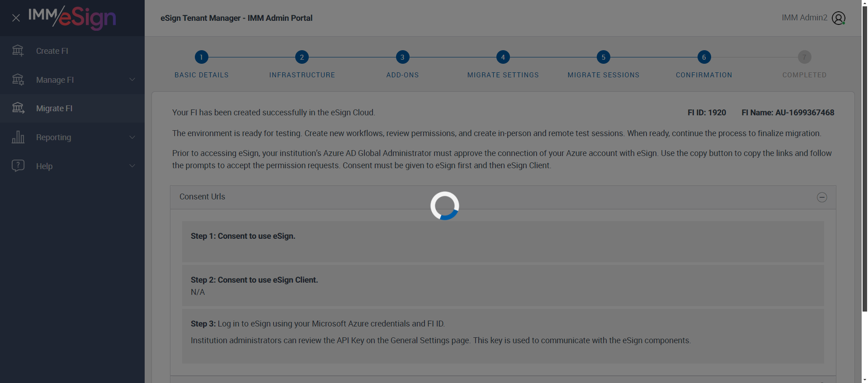Click the IMM Admin2 username
The height and width of the screenshot is (383, 868).
click(x=805, y=18)
